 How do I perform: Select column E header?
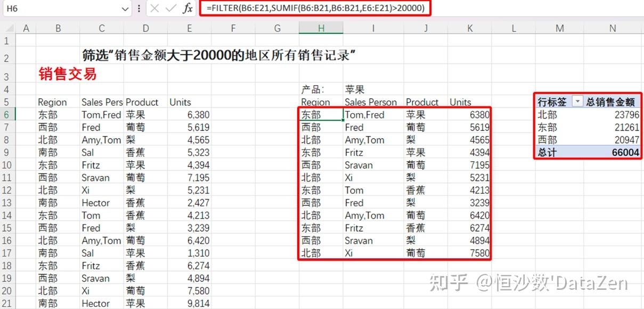coord(189,28)
